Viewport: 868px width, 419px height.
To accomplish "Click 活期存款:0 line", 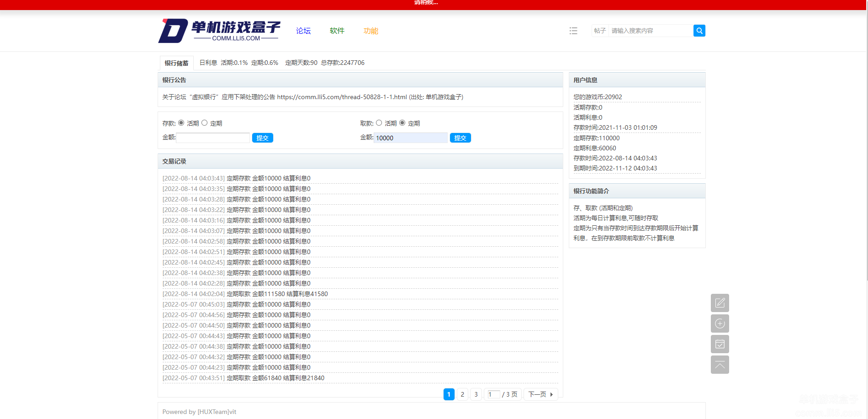I will coord(588,107).
